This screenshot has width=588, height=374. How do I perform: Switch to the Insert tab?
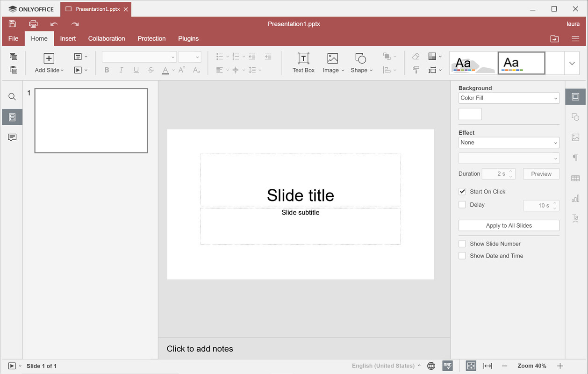click(x=68, y=38)
